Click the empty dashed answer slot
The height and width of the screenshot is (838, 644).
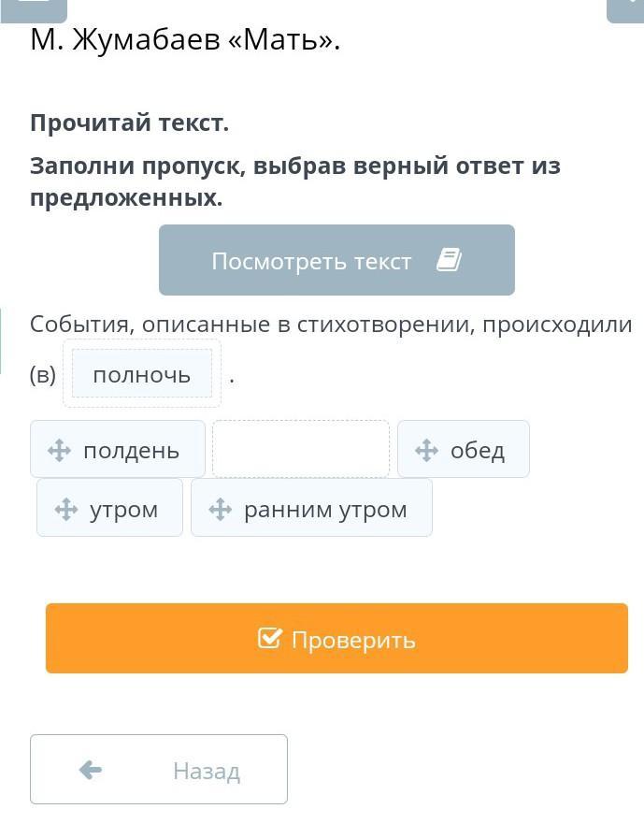tap(301, 449)
